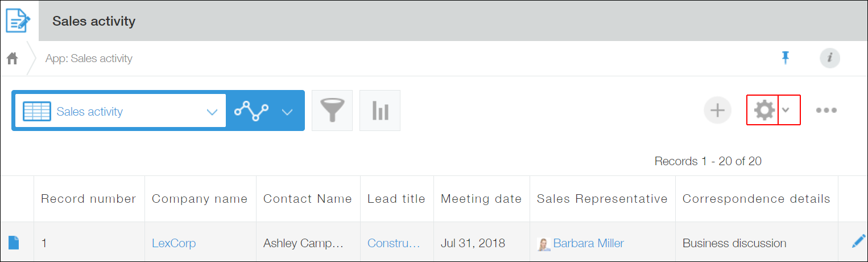
Task: Open app settings gear icon
Action: pyautogui.click(x=764, y=110)
